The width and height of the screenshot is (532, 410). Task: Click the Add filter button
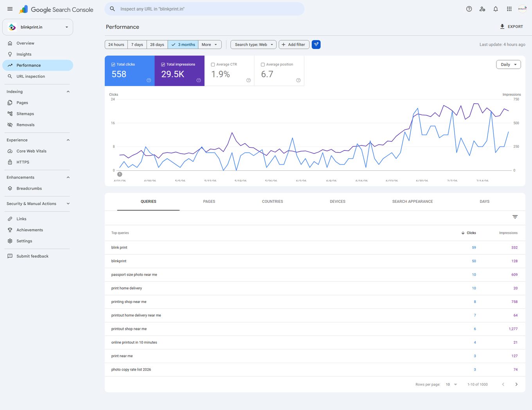(x=294, y=45)
